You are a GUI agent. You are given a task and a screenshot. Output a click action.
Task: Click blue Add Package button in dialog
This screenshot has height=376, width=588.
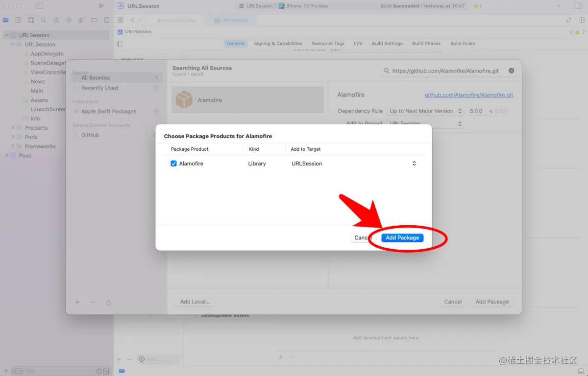[402, 237]
